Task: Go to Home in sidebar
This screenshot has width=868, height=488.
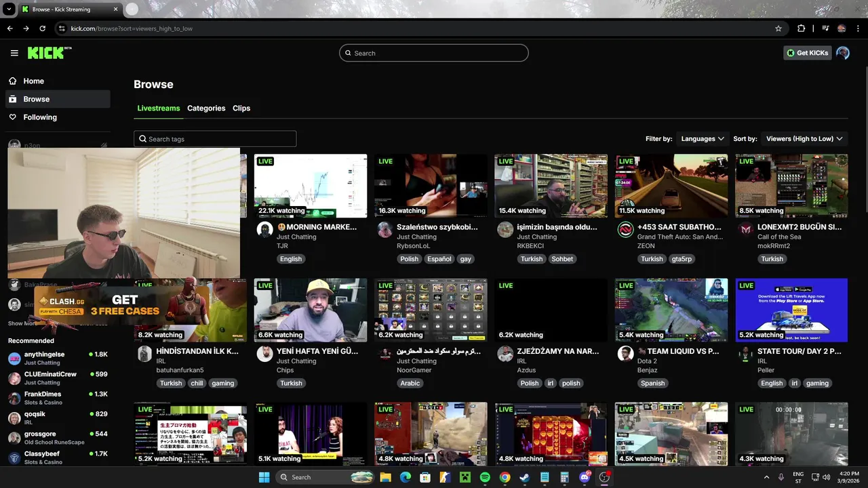Action: tap(58, 81)
